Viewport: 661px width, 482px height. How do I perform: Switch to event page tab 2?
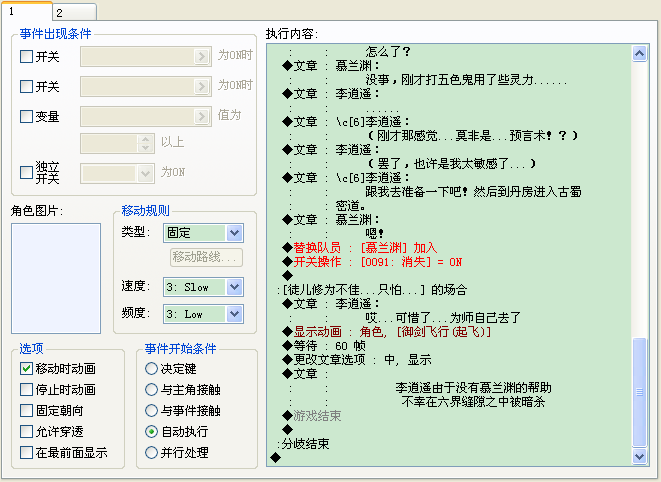[x=75, y=13]
